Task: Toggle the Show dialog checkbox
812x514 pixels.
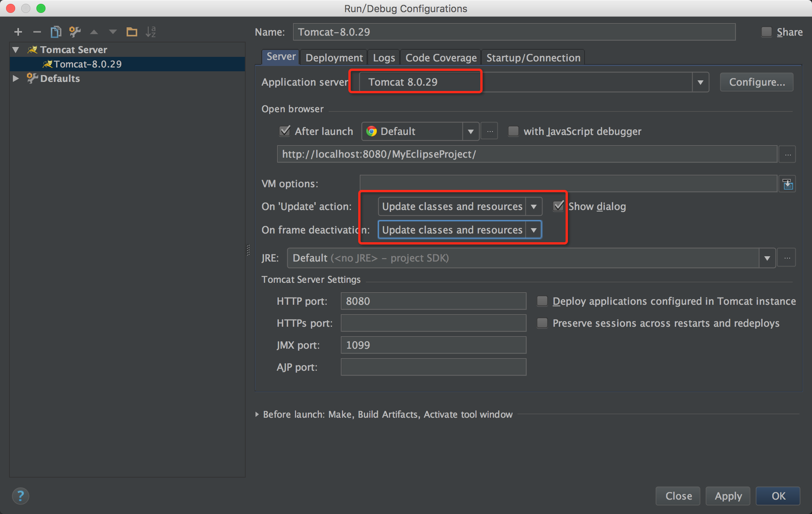Action: tap(558, 206)
